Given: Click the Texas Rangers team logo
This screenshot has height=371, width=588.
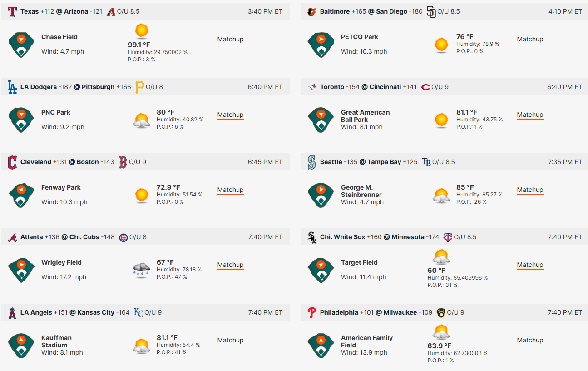Looking at the screenshot, I should (12, 11).
